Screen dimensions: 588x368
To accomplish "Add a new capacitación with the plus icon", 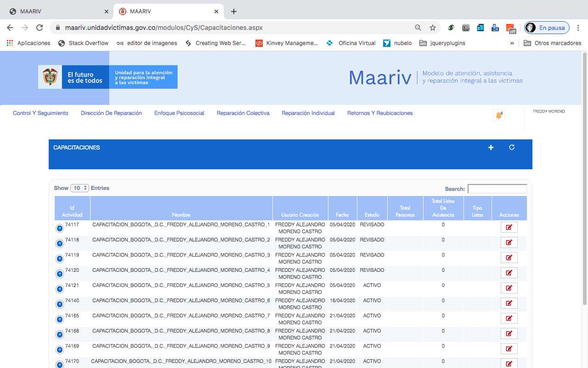I will 491,147.
